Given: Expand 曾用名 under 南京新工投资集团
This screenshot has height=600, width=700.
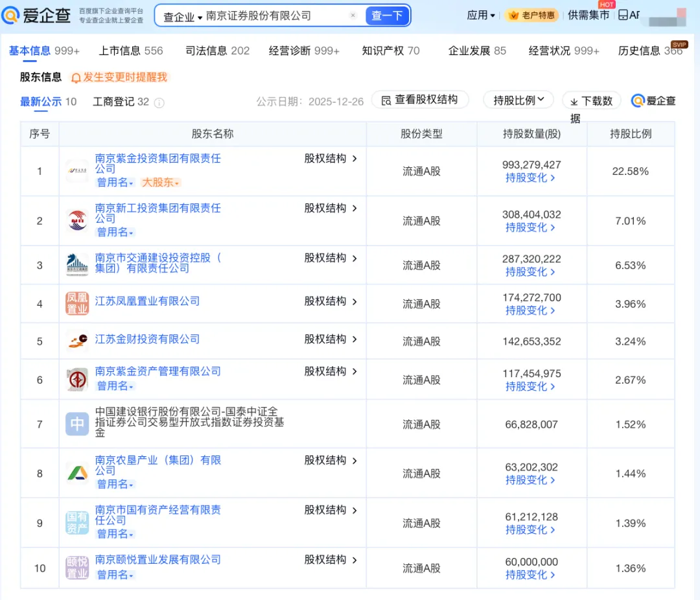Looking at the screenshot, I should coord(115,232).
